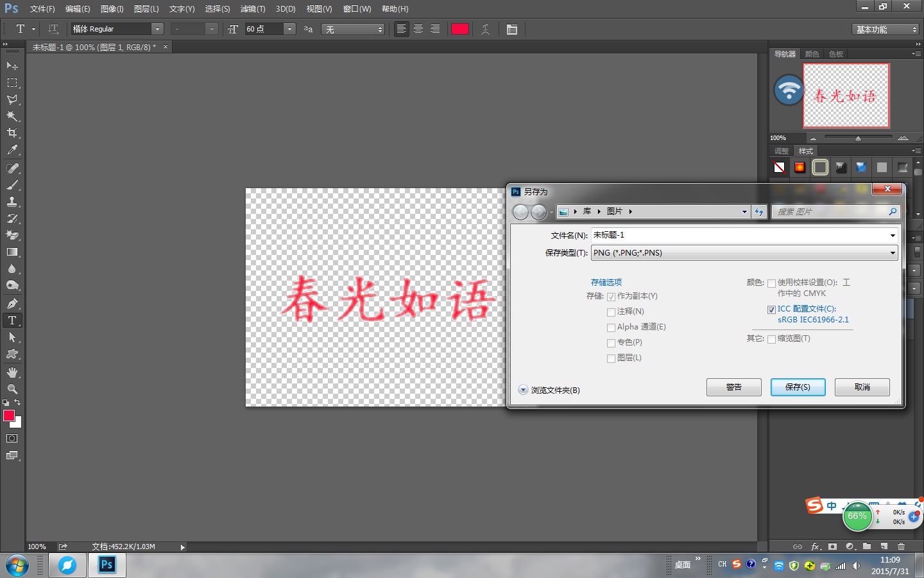The image size is (924, 578).
Task: Select the Crop tool
Action: pos(12,133)
